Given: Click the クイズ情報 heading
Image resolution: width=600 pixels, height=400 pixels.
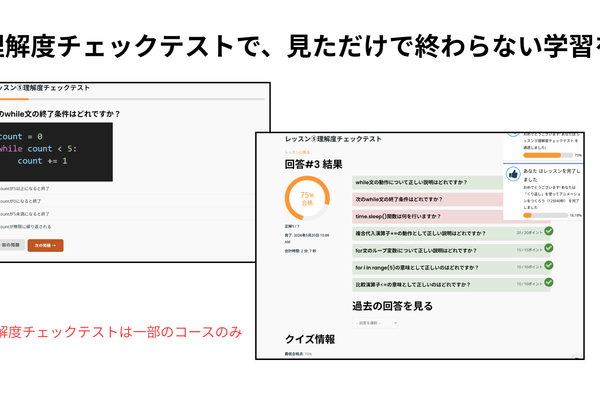Looking at the screenshot, I should coord(310,340).
